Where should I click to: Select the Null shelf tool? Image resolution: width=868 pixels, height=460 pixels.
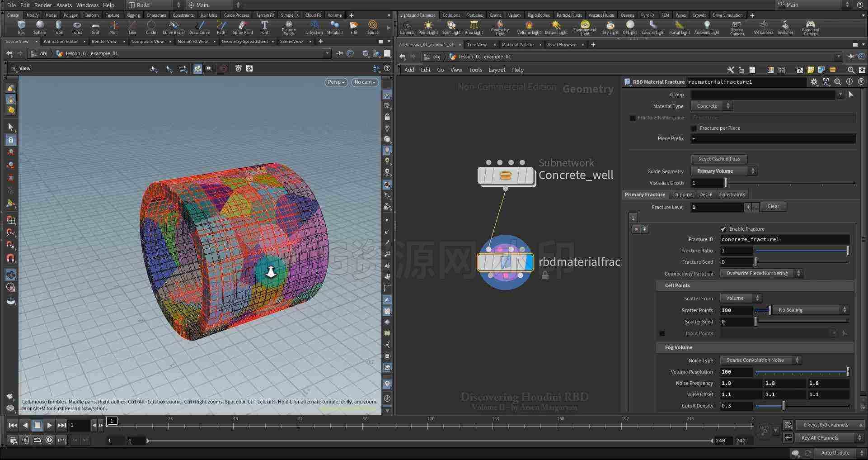coord(114,27)
